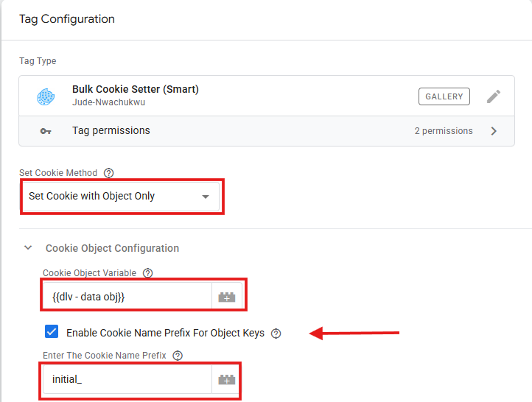Open the Set Cookie Method dropdown
The width and height of the screenshot is (532, 402).
click(x=121, y=197)
